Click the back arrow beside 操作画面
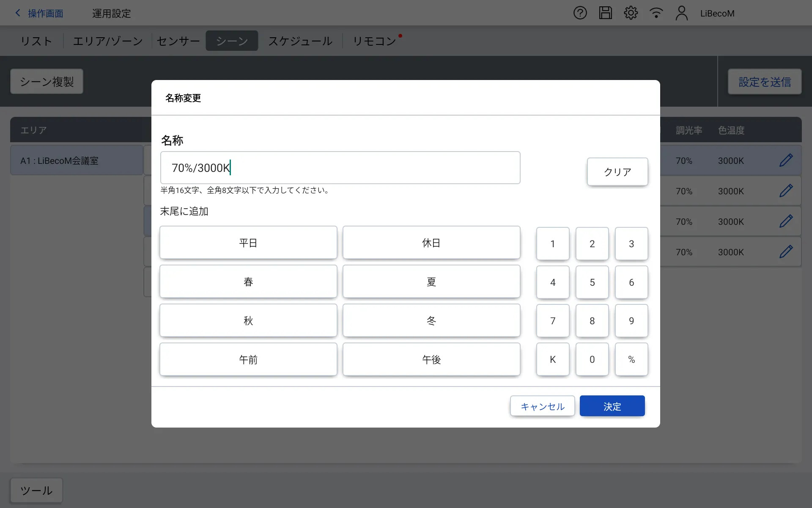812x508 pixels. [x=18, y=13]
